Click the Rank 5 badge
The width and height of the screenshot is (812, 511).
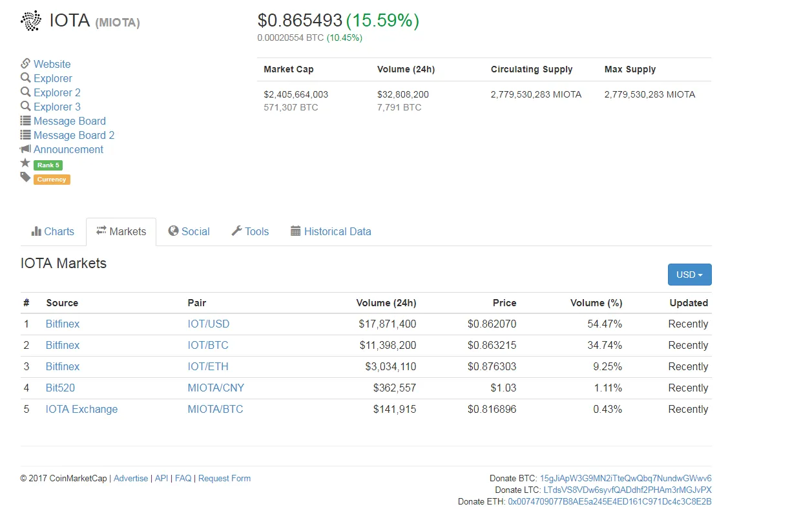[48, 165]
